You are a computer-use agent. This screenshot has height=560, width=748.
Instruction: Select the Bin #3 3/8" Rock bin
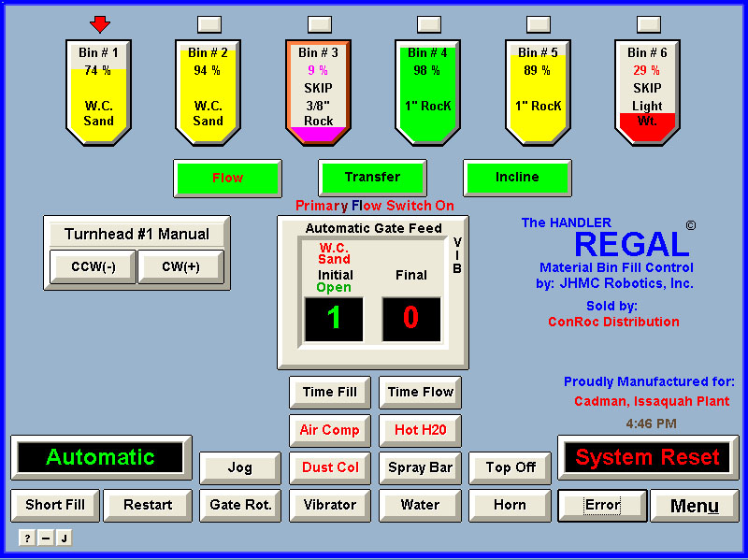point(318,92)
